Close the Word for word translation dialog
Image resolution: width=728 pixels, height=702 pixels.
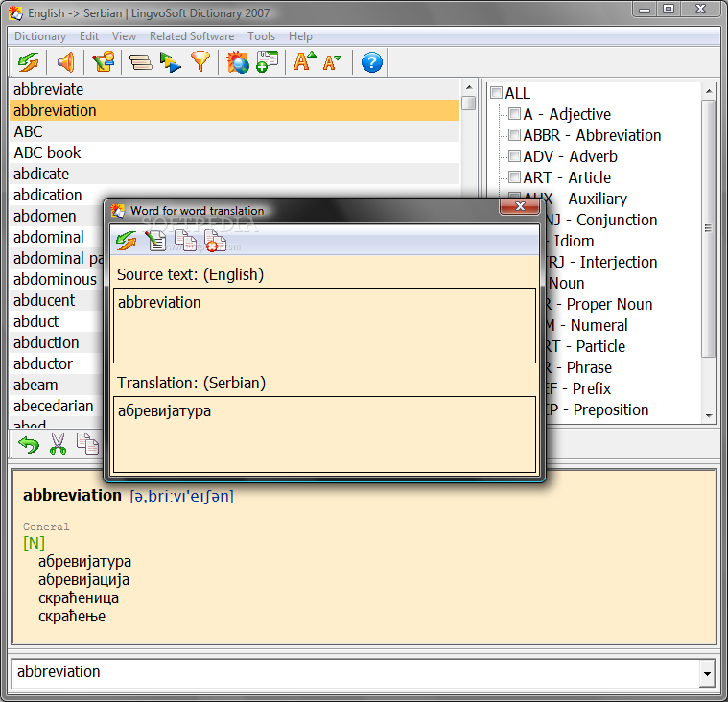(520, 206)
